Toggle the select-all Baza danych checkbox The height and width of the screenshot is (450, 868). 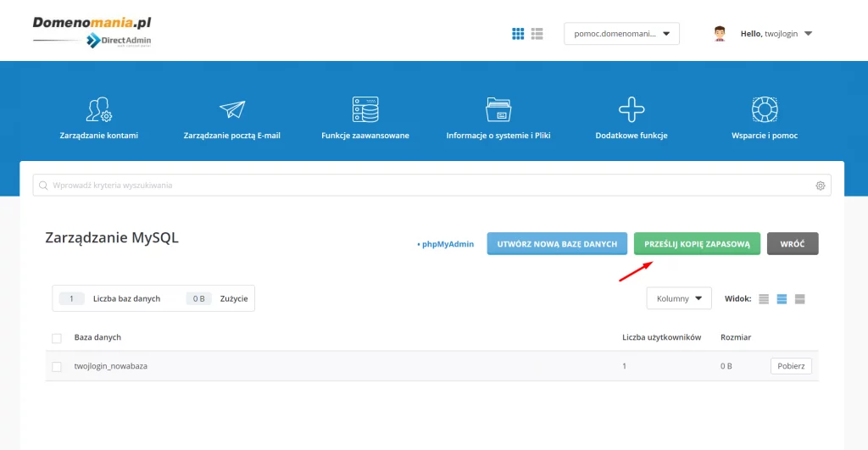[57, 338]
